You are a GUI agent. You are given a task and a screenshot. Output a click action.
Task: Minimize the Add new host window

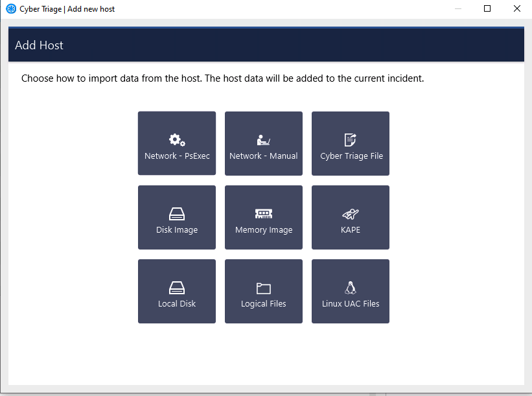coord(458,8)
